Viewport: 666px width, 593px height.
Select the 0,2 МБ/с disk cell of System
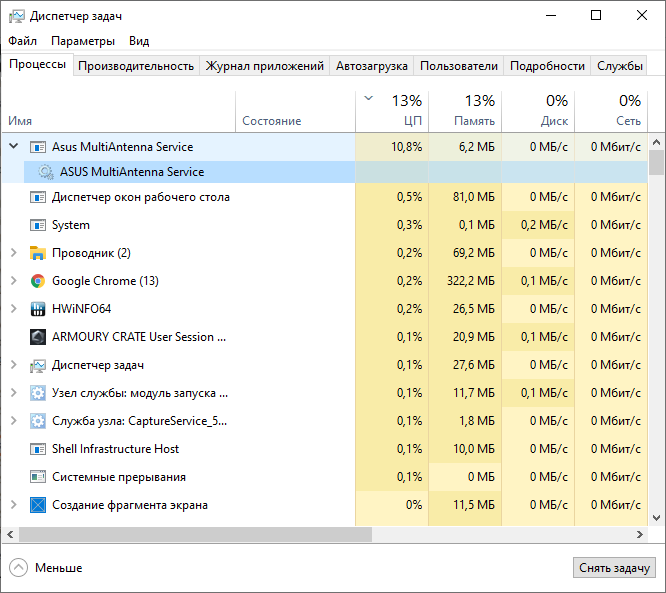click(x=538, y=225)
